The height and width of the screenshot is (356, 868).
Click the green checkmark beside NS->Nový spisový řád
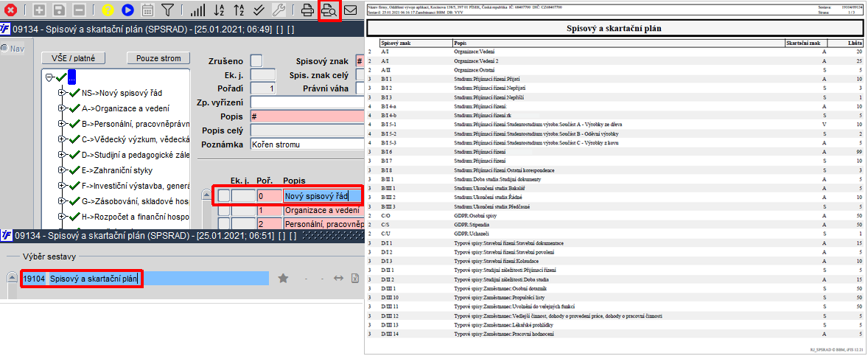pyautogui.click(x=74, y=93)
